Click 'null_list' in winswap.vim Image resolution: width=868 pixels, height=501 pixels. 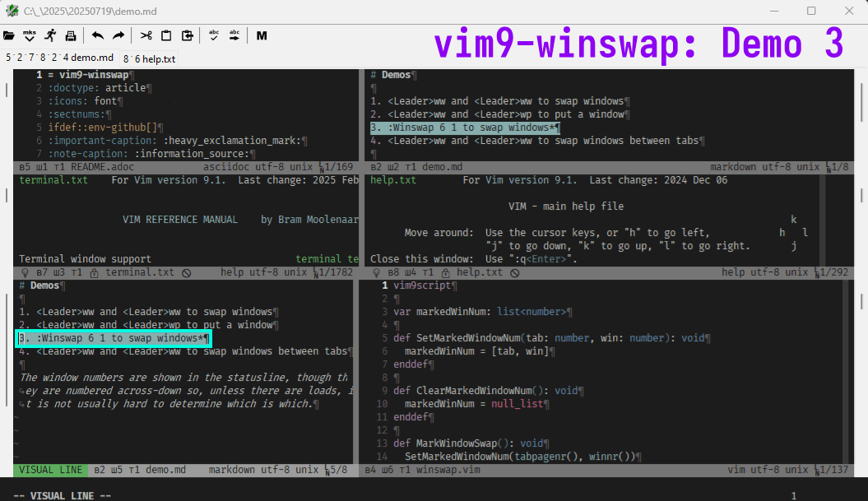pyautogui.click(x=517, y=404)
